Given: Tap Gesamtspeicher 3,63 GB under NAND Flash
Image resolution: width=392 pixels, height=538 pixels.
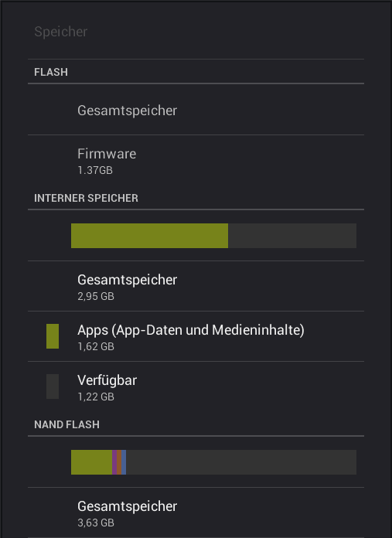Looking at the screenshot, I should [196, 512].
